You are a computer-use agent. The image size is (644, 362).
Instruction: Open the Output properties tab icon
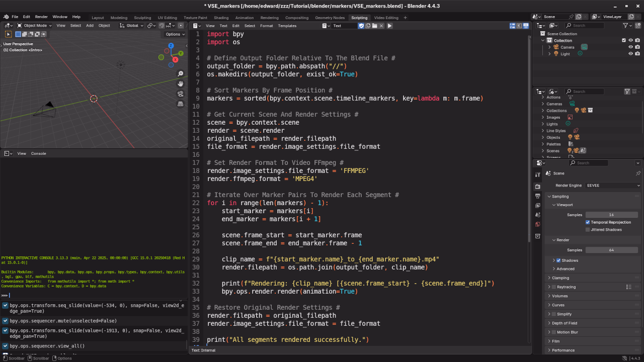coord(538,196)
